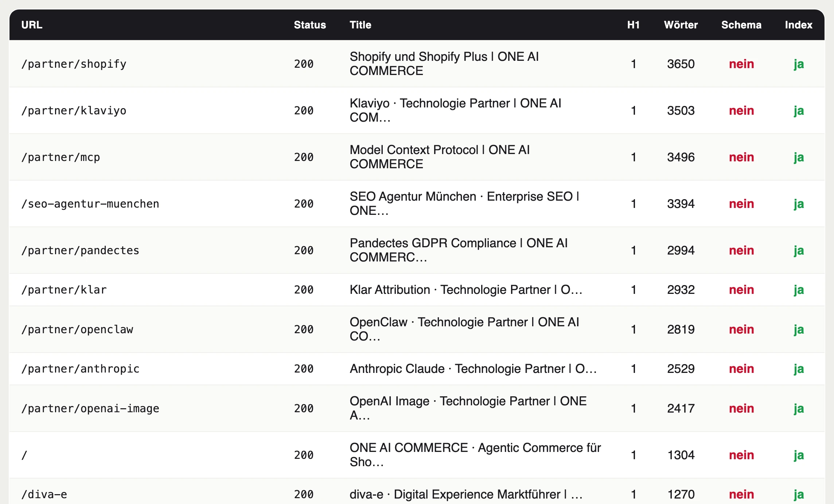Select the /partner/openai-image URL

click(90, 408)
